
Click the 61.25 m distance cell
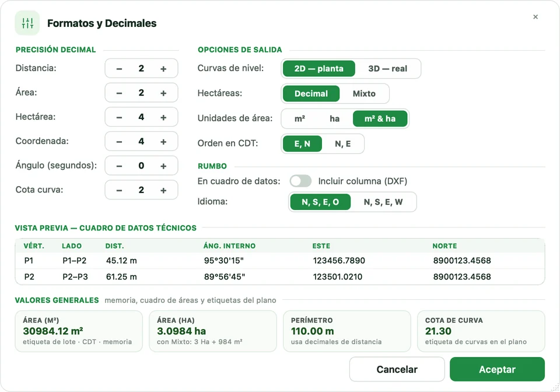point(121,276)
